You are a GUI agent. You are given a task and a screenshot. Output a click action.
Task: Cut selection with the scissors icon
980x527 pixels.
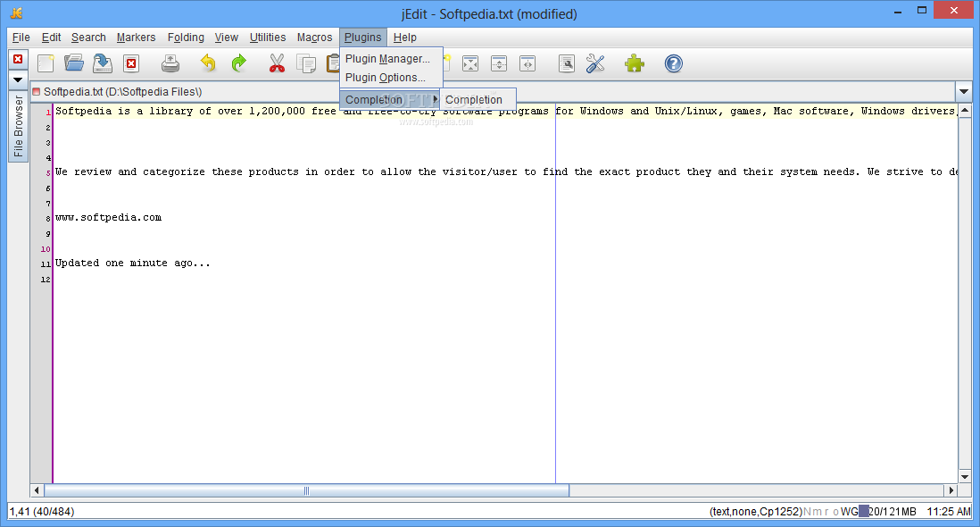277,63
